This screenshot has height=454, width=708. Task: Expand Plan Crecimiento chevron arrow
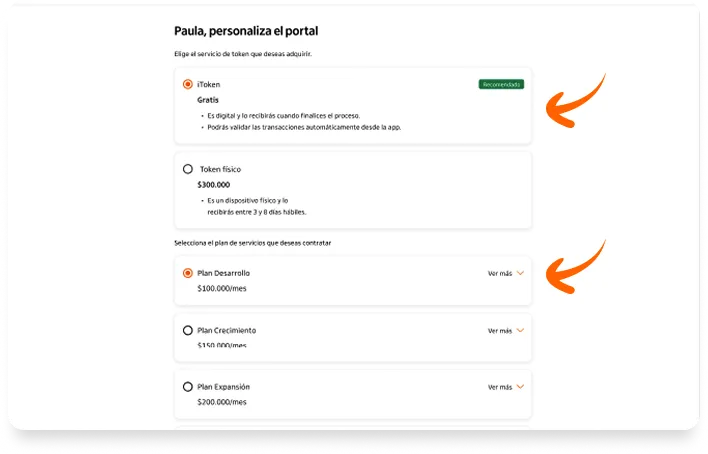click(x=520, y=330)
